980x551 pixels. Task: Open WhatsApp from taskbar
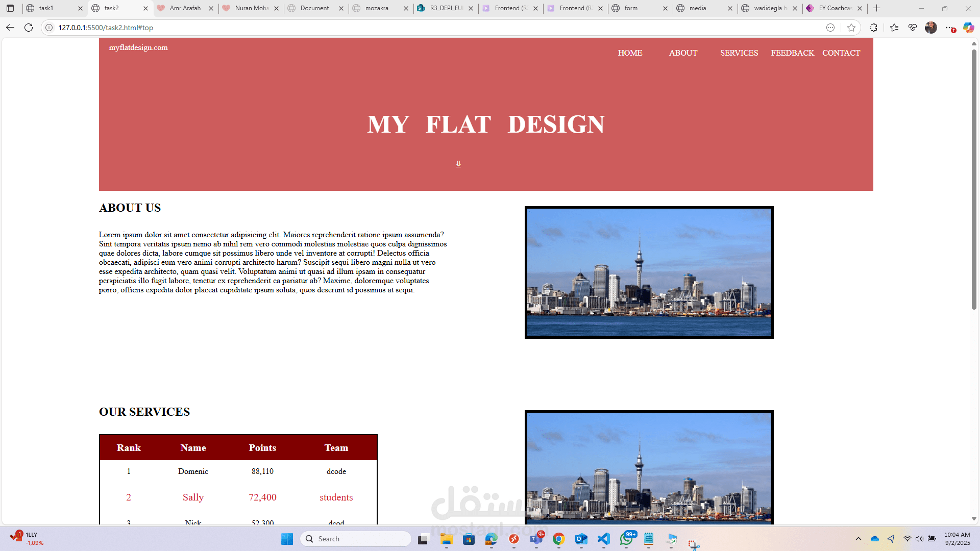(x=626, y=539)
